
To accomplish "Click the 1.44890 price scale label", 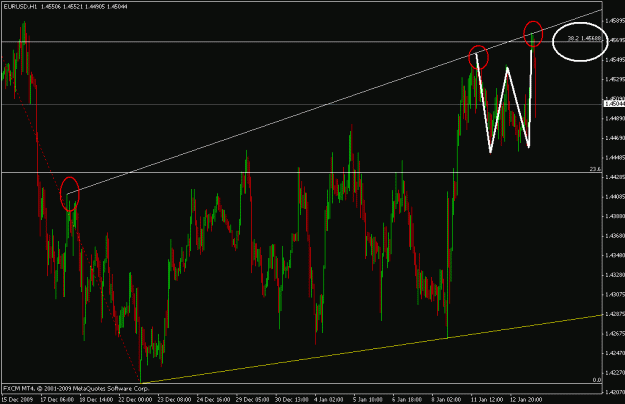I will point(615,118).
